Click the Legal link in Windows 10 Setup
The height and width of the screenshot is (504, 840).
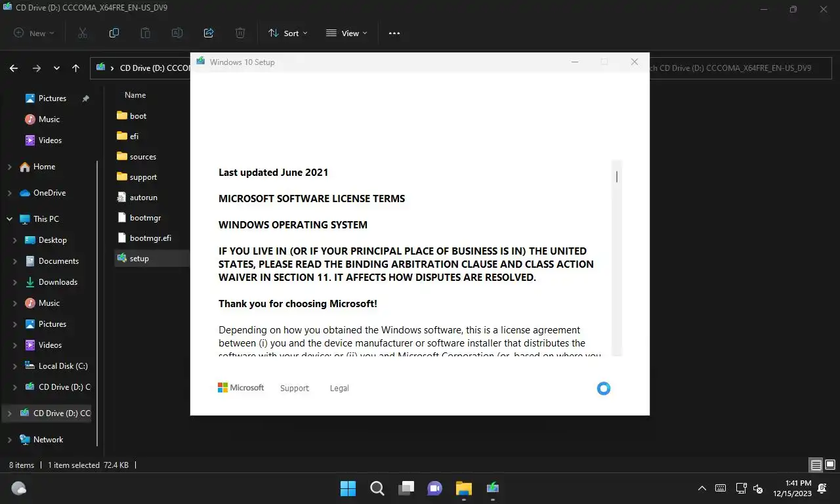pos(339,388)
